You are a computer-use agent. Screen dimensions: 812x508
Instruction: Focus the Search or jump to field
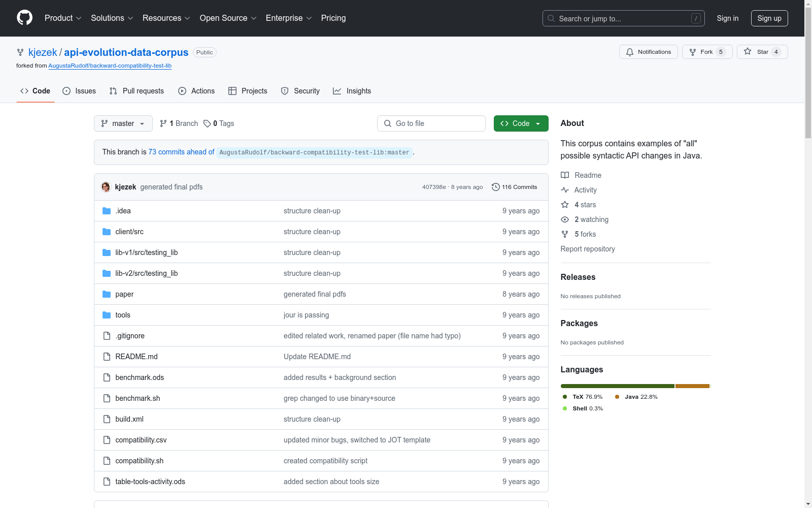click(x=624, y=18)
